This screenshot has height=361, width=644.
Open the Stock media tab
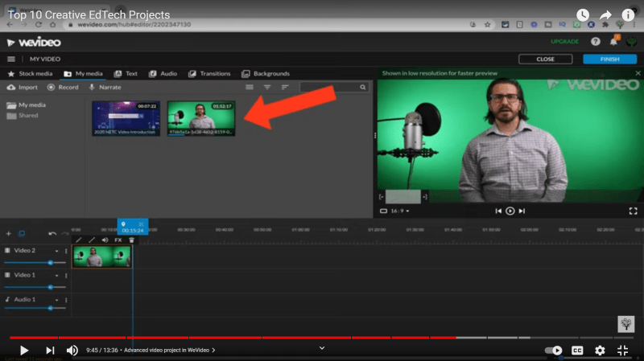[x=30, y=73]
